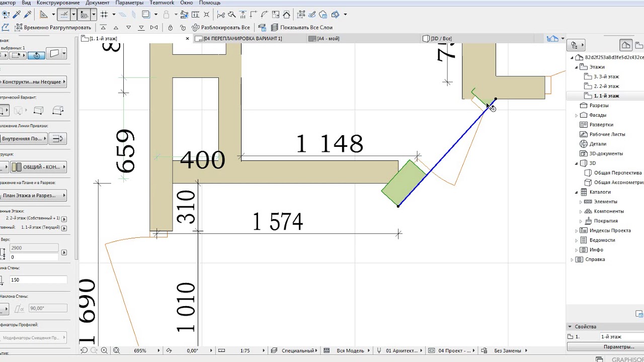Open the Вид menu

(x=26, y=3)
